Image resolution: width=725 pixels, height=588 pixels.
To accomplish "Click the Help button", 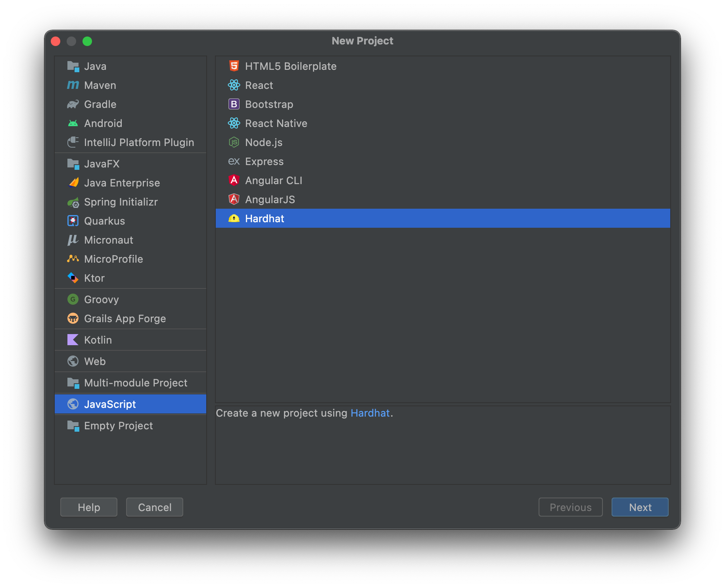I will click(89, 507).
